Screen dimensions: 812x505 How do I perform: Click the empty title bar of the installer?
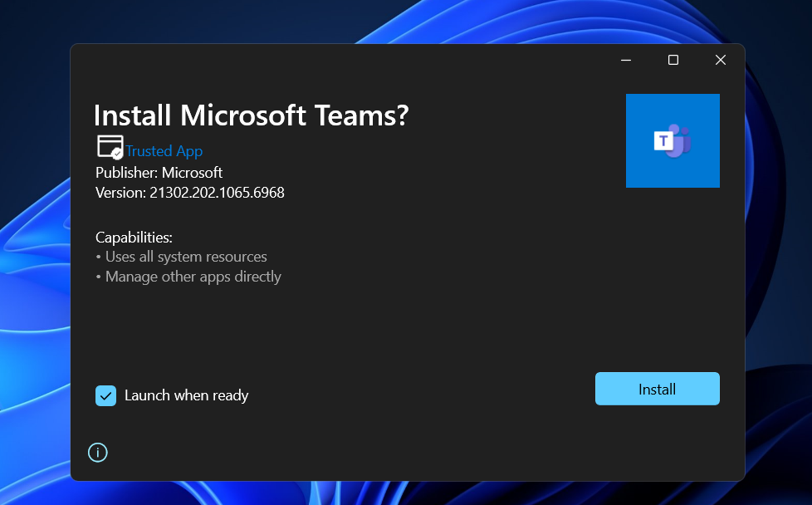(x=332, y=60)
